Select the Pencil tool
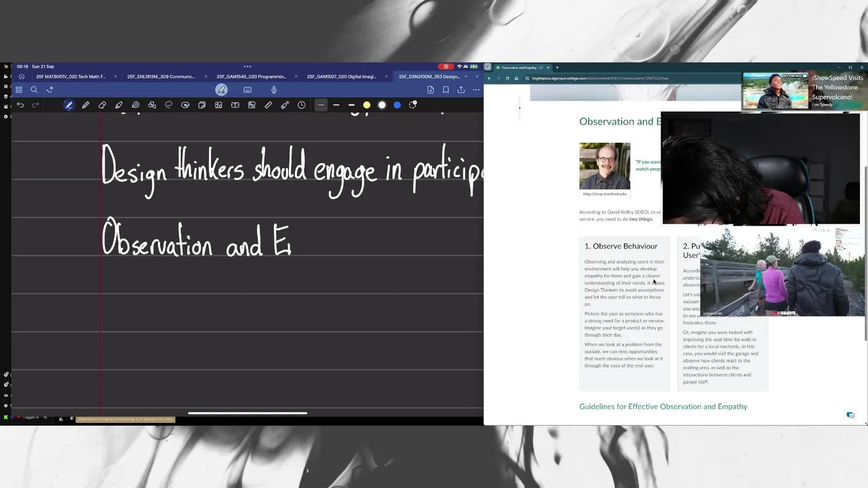This screenshot has width=868, height=488. point(85,105)
